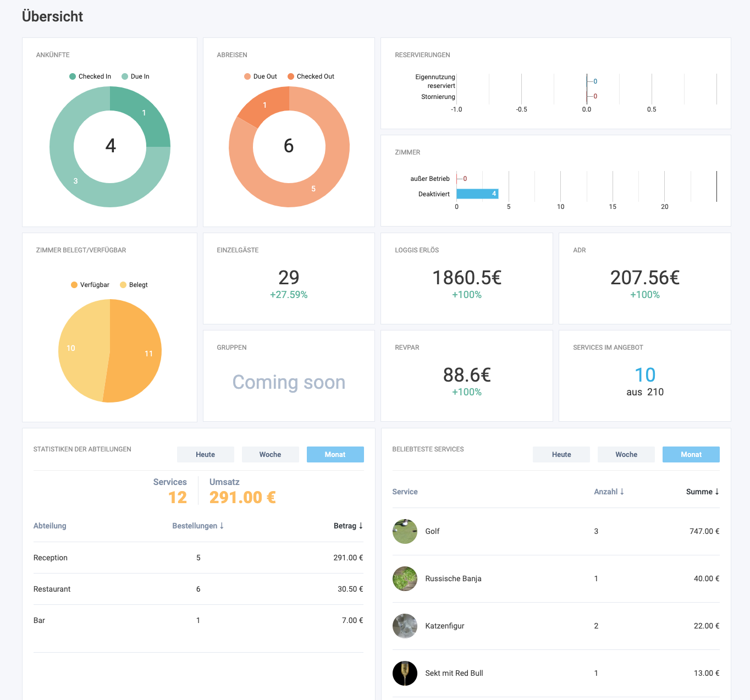Click the 40.00 € Russische Banja sum

tap(707, 578)
